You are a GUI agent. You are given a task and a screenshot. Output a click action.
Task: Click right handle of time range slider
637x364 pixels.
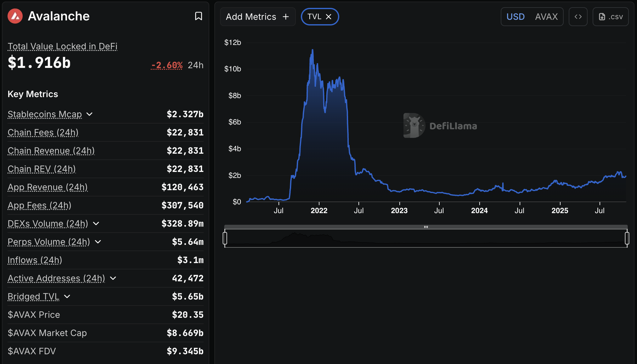pos(627,238)
